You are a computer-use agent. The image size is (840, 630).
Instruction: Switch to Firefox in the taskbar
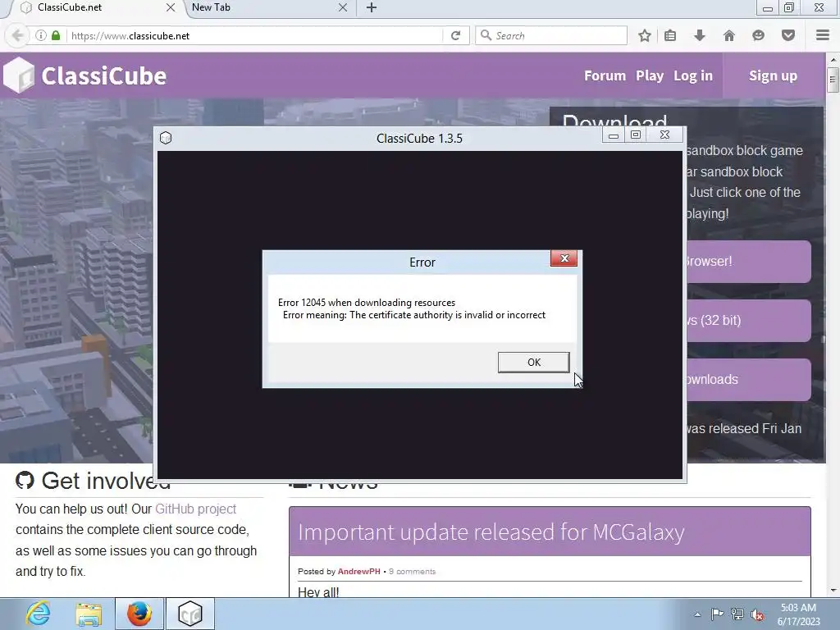(139, 614)
